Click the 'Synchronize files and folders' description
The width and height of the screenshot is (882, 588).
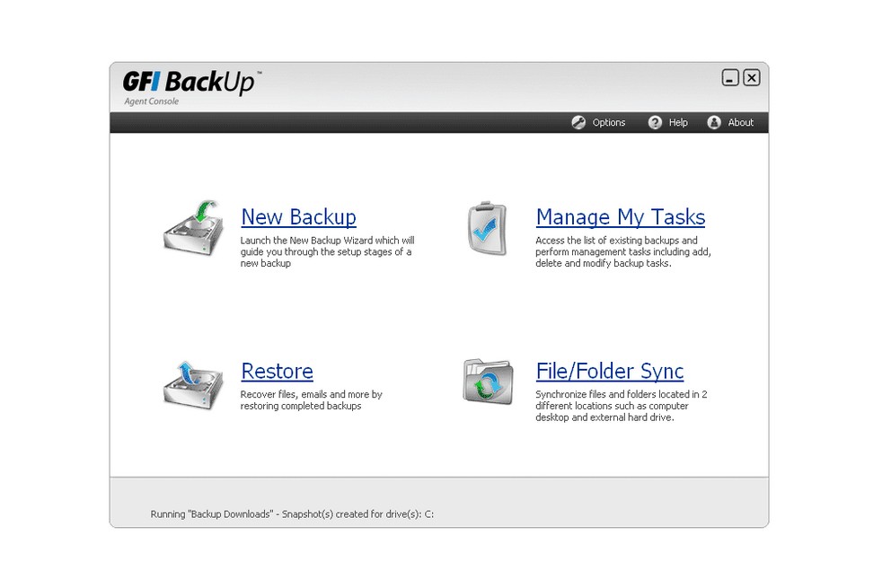pyautogui.click(x=621, y=406)
